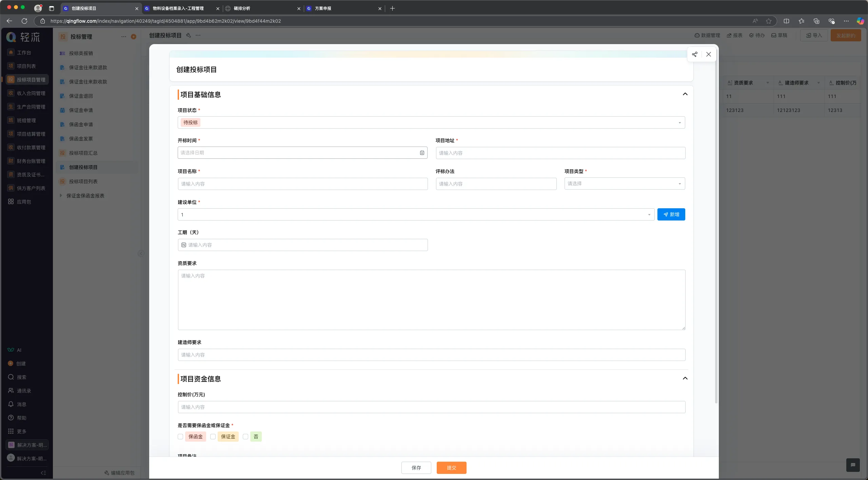Click the 项目名称 input field
868x480 pixels.
pyautogui.click(x=302, y=184)
